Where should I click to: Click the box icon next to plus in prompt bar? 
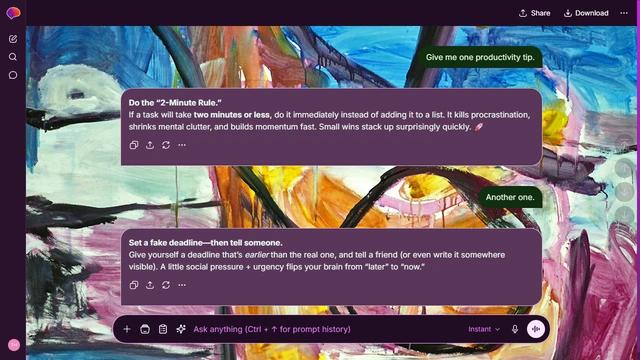pyautogui.click(x=145, y=329)
